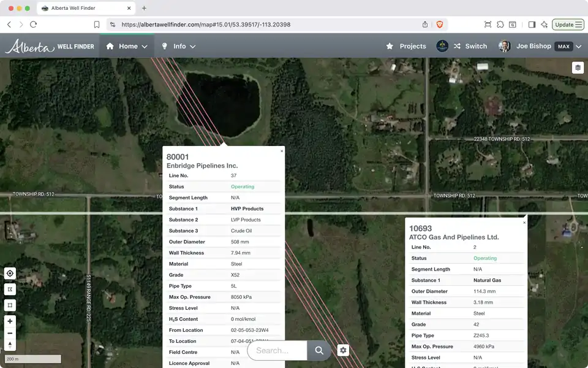Zoom in on the map
This screenshot has height=368, width=588.
(10, 321)
